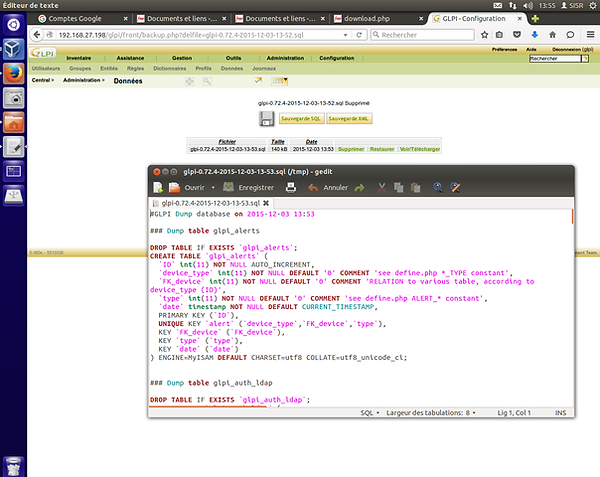Open the URL history dropdown arrow
The width and height of the screenshot is (600, 477).
[x=345, y=35]
